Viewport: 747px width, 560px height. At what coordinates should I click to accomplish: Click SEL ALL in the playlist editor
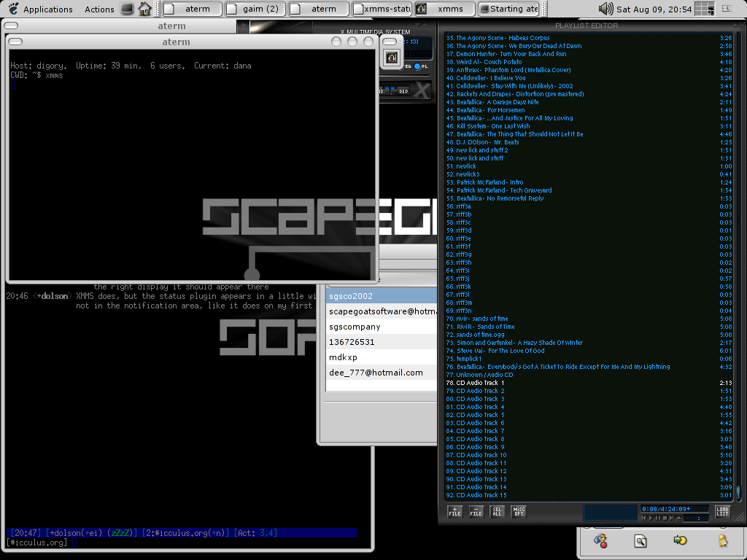[497, 511]
